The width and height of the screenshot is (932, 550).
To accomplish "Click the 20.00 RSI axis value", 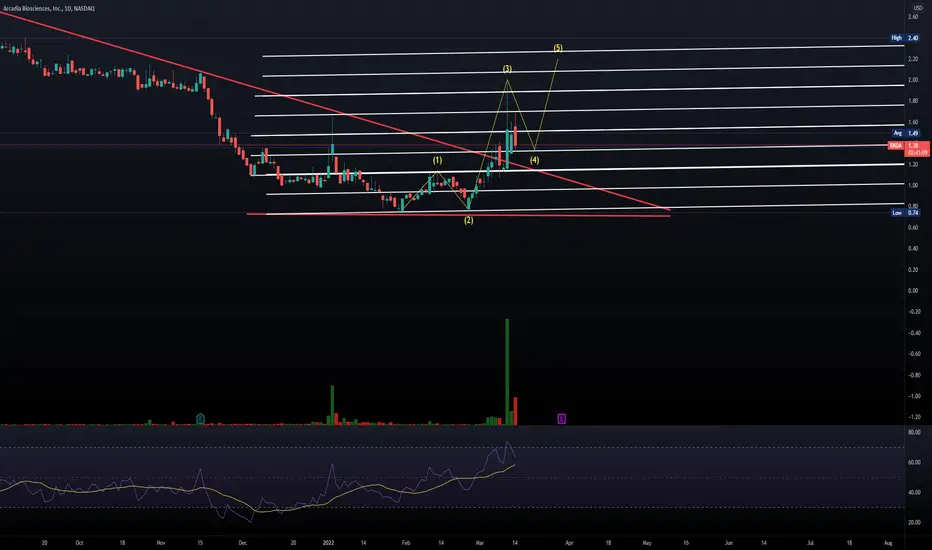I will (x=914, y=523).
